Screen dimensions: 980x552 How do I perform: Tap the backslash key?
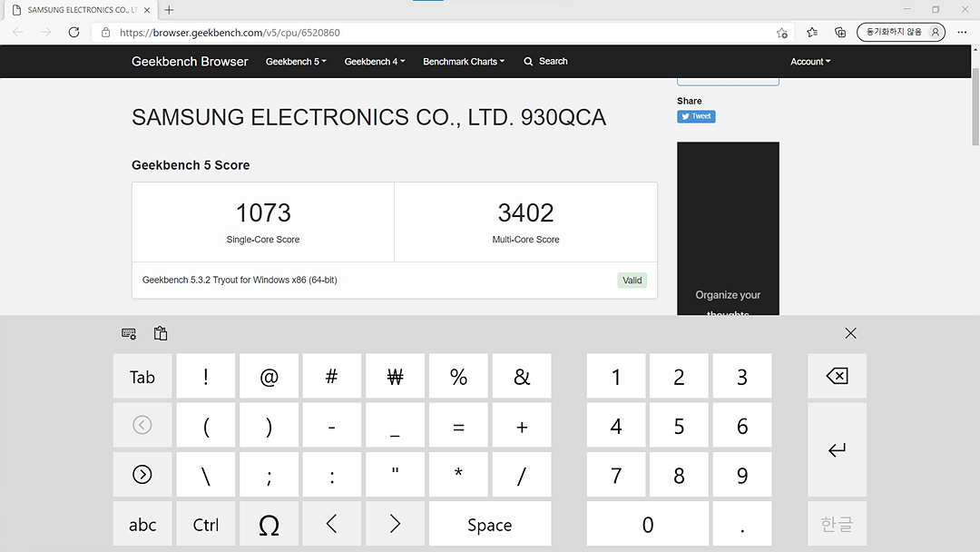tap(206, 475)
